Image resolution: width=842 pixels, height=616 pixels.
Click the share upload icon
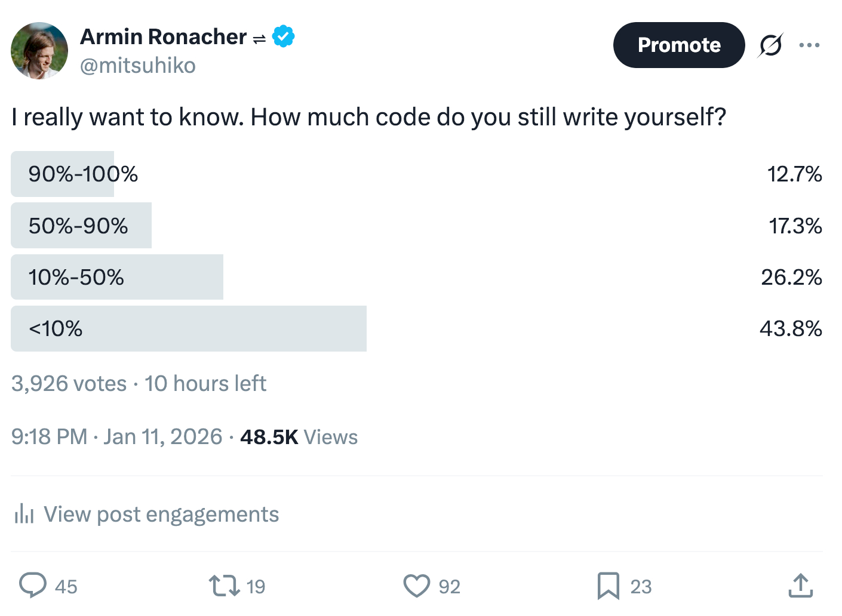click(x=800, y=586)
